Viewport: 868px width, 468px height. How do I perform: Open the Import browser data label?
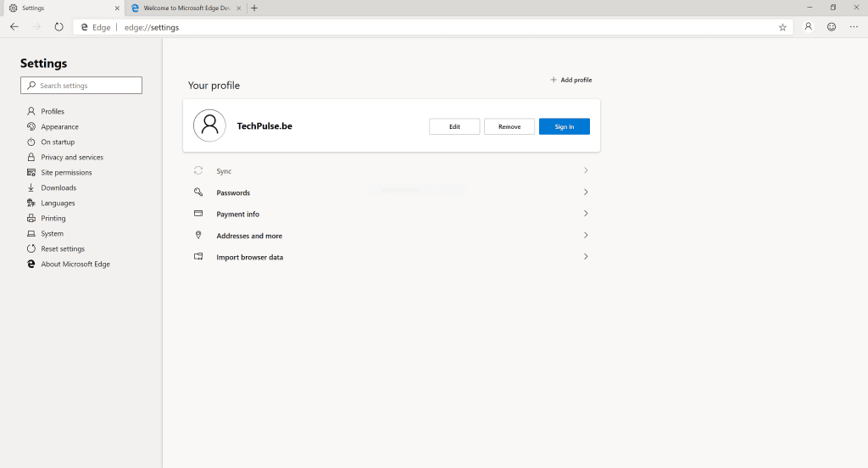coord(250,257)
